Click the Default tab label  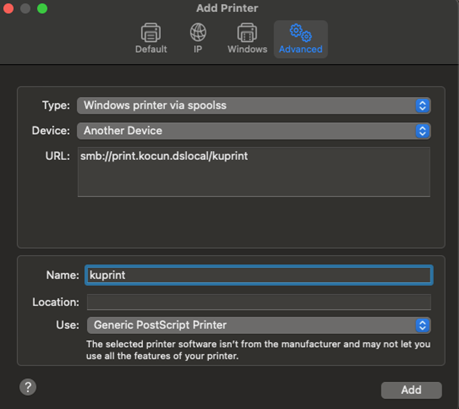point(151,49)
